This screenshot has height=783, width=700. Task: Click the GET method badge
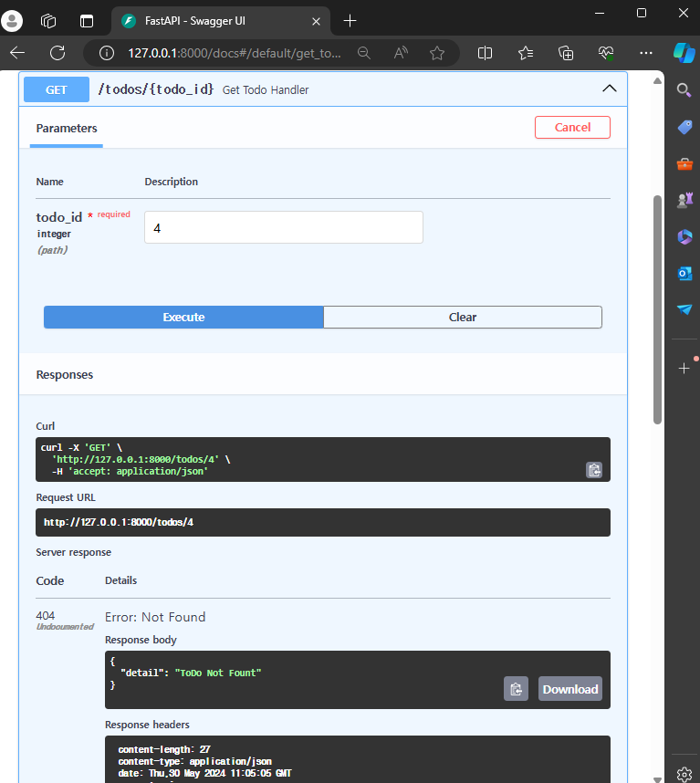pyautogui.click(x=57, y=89)
